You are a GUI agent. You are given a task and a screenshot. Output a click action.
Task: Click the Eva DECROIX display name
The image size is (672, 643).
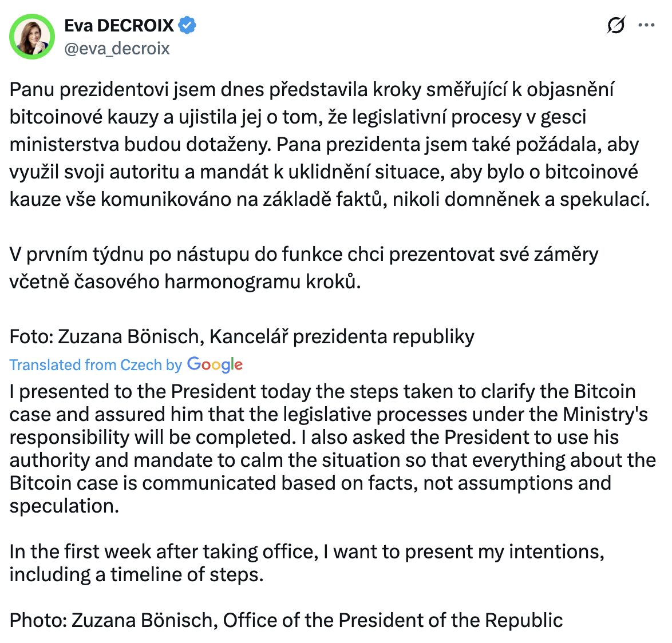[119, 26]
